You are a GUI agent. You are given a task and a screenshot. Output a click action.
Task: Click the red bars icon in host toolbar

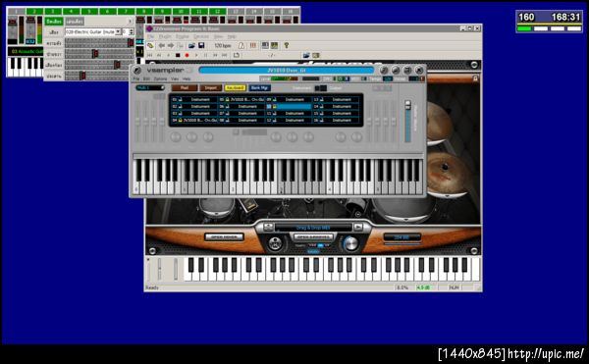(253, 45)
